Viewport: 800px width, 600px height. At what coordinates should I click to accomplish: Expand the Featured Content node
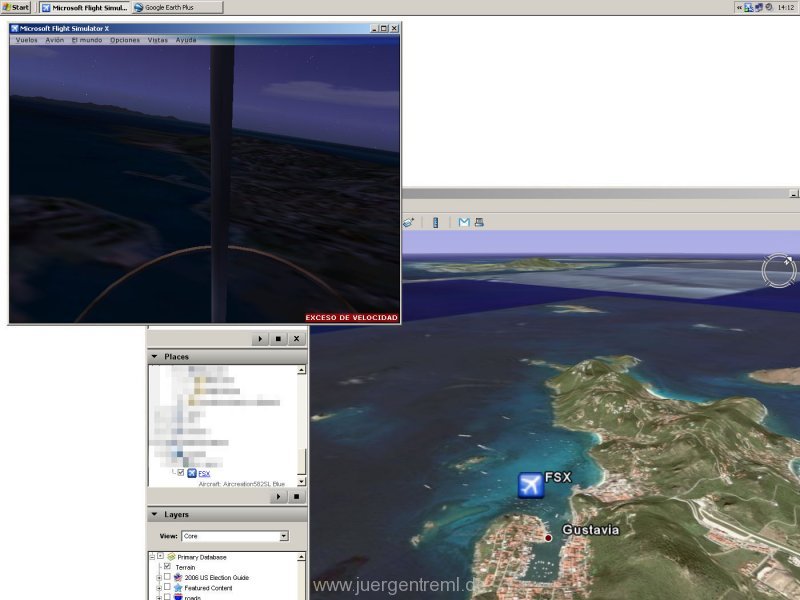159,588
